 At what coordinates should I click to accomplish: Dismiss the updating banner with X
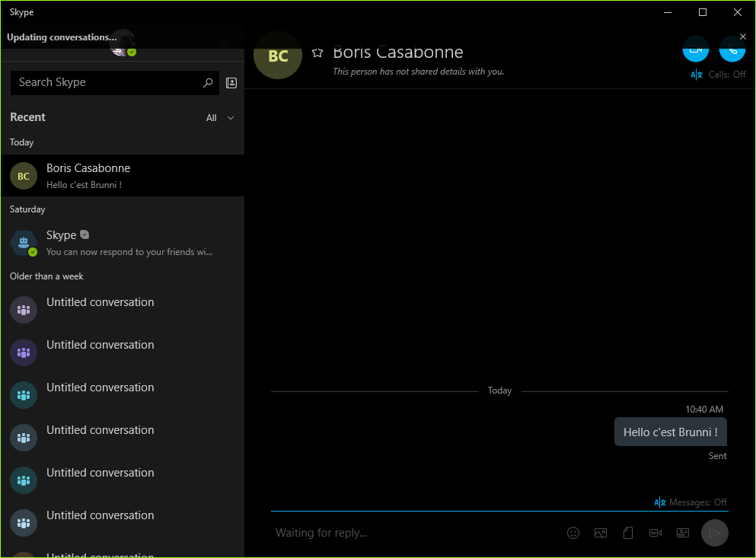point(743,37)
